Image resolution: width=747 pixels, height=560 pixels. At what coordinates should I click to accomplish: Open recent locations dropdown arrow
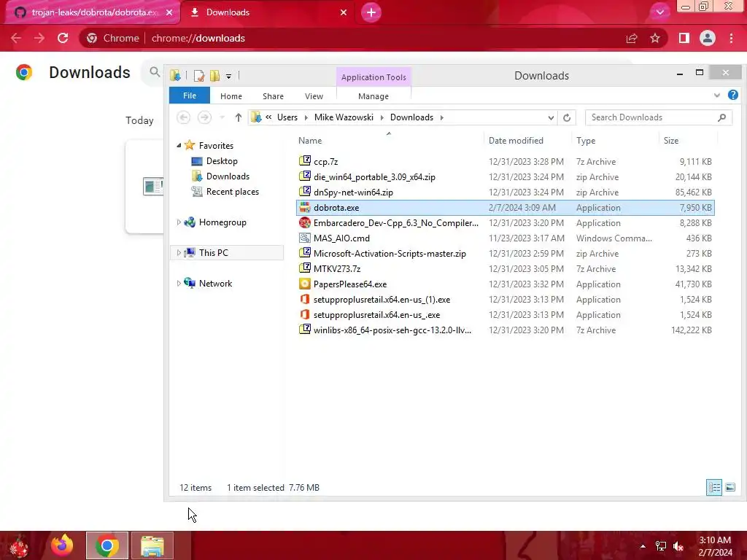tap(222, 117)
